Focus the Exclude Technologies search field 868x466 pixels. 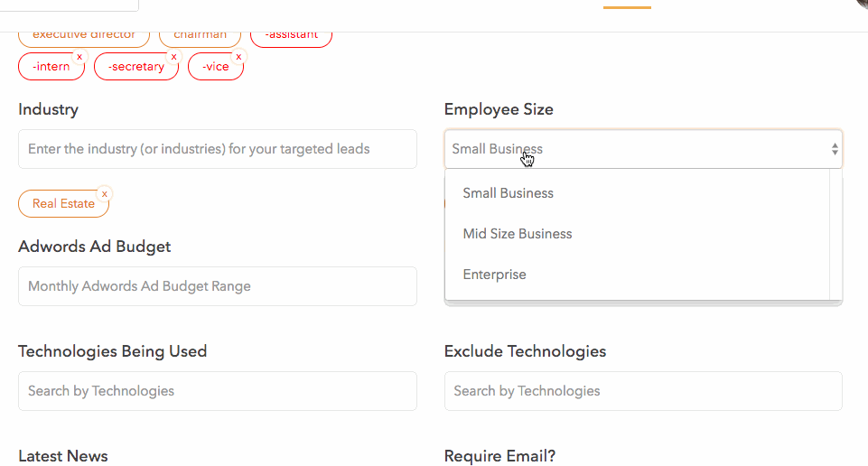pos(643,391)
